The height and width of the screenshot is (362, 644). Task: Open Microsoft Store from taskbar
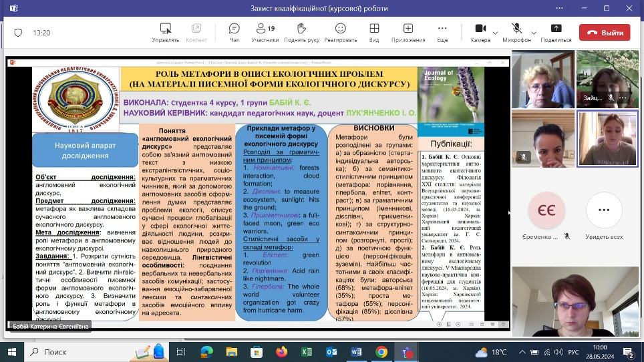[257, 352]
